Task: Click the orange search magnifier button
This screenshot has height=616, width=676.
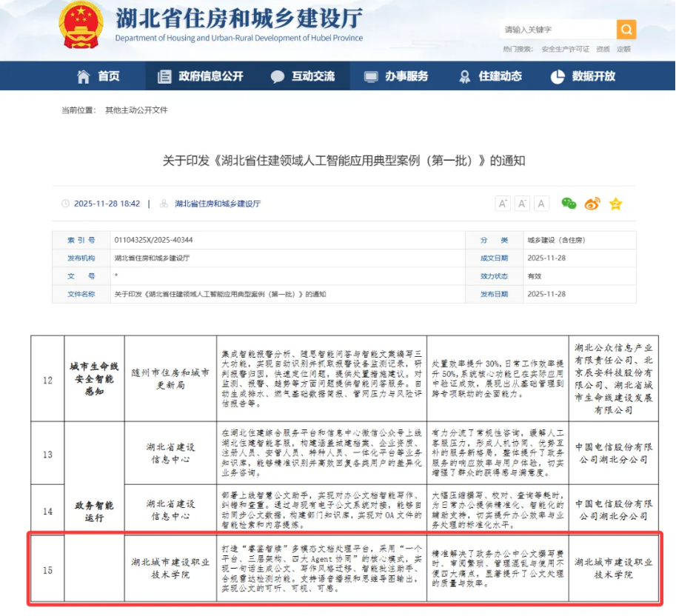Action: [626, 30]
